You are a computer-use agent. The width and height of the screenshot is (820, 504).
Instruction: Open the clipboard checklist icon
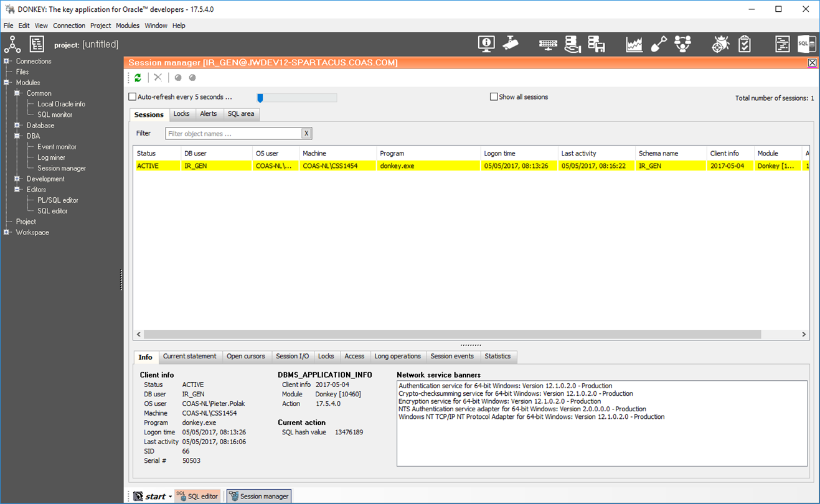(x=745, y=44)
